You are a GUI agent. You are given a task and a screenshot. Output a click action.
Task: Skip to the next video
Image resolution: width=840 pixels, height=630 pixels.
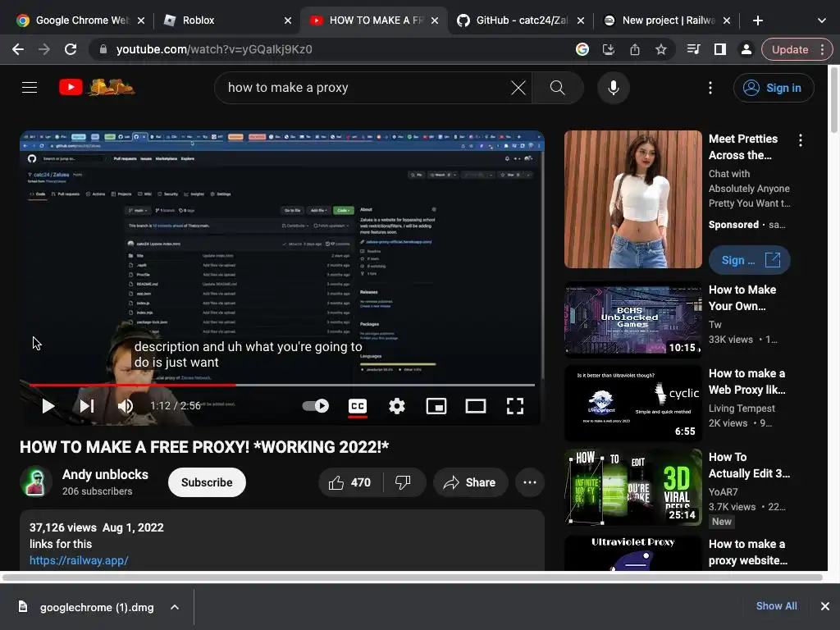pos(87,406)
